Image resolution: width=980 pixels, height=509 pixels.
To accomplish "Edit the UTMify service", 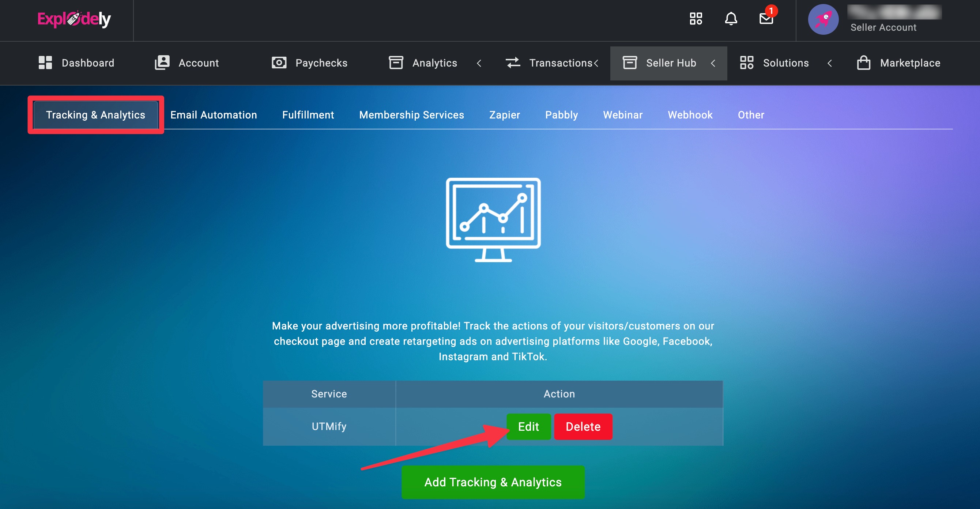I will coord(528,426).
